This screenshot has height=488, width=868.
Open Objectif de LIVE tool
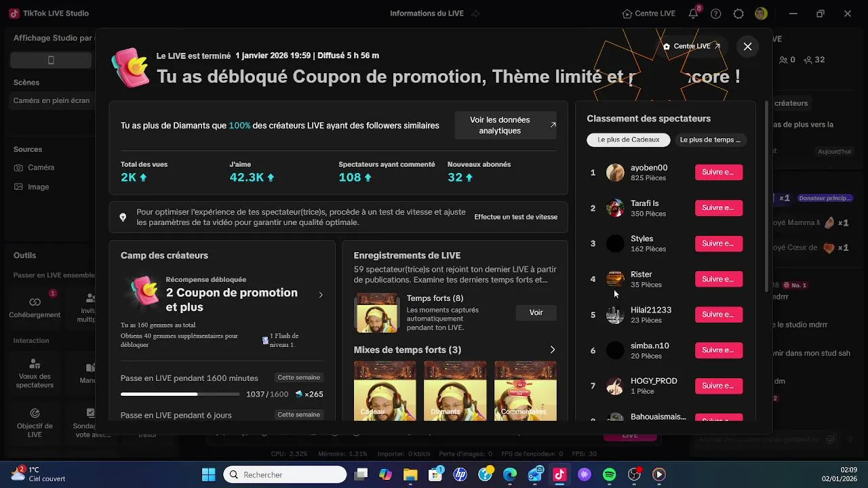(35, 422)
